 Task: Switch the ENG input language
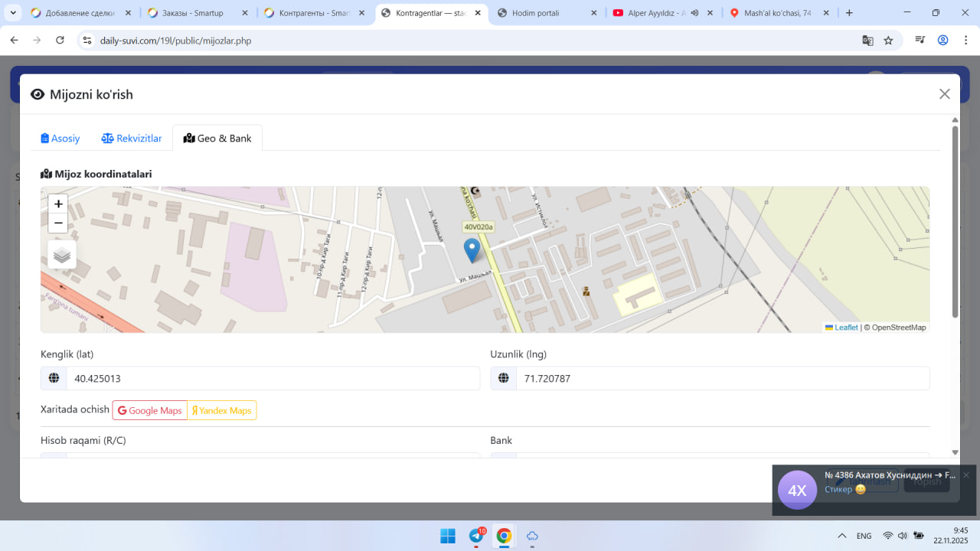click(864, 536)
